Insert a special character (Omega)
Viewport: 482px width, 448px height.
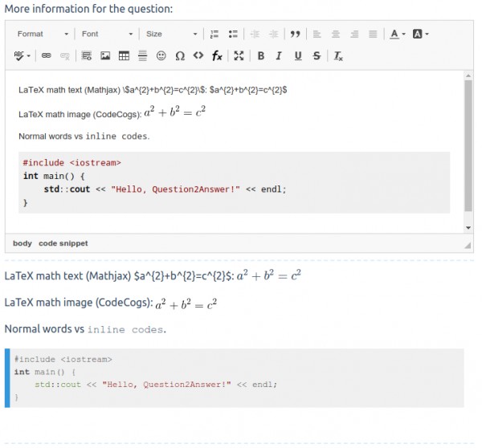[180, 55]
